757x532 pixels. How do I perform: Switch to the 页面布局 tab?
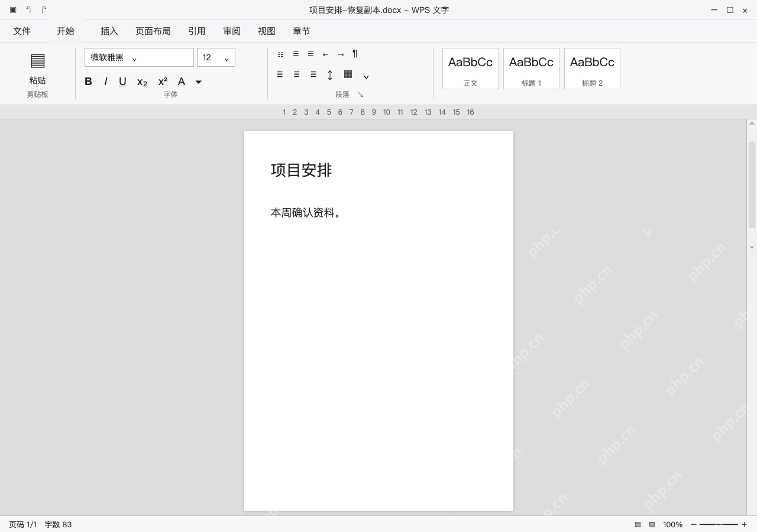pos(153,31)
